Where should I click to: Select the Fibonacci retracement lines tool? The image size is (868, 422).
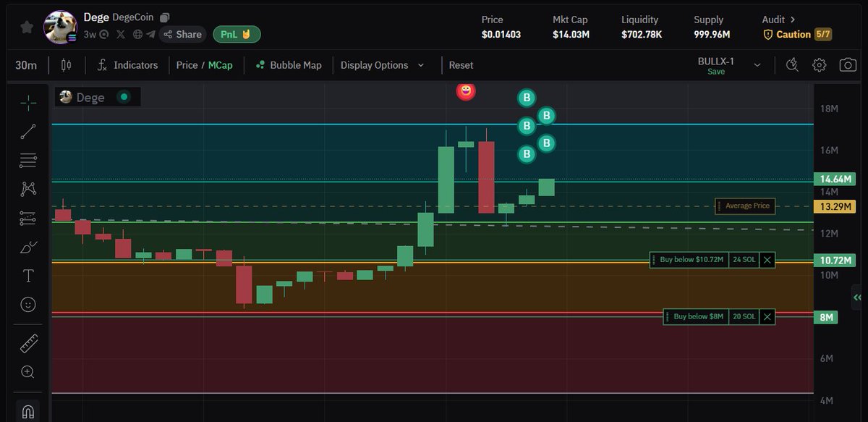tap(28, 160)
